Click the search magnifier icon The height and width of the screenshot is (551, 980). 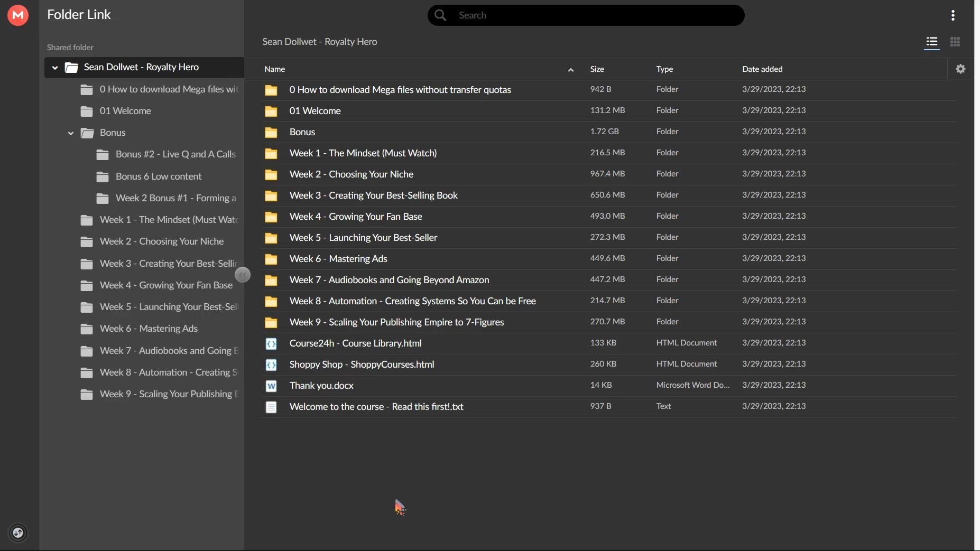coord(440,15)
